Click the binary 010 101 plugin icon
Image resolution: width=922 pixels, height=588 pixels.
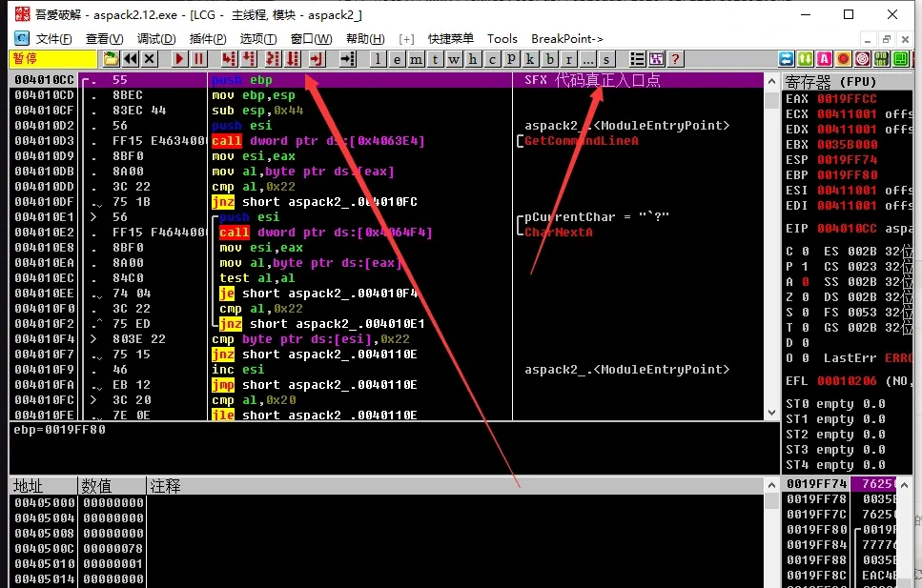tap(881, 59)
